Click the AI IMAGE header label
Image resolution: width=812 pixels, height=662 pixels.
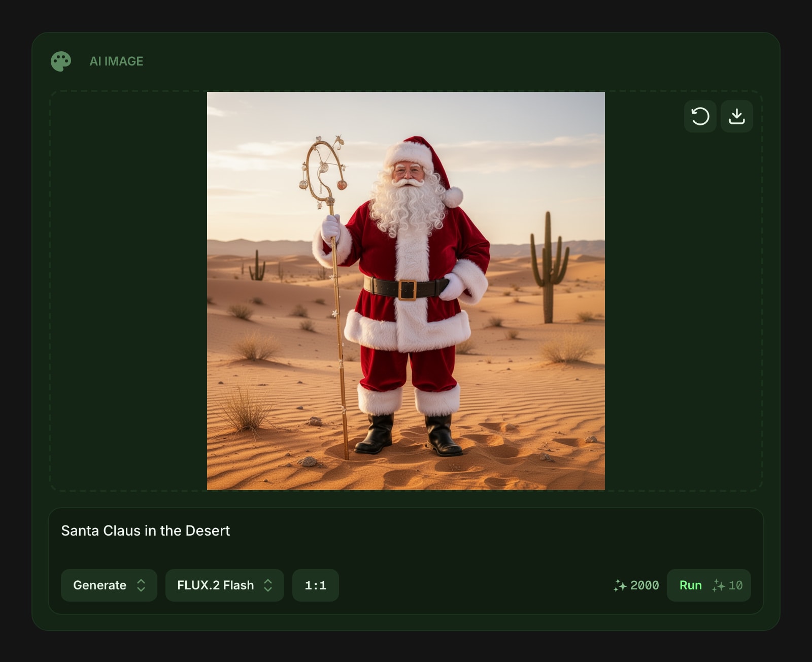[x=116, y=61]
